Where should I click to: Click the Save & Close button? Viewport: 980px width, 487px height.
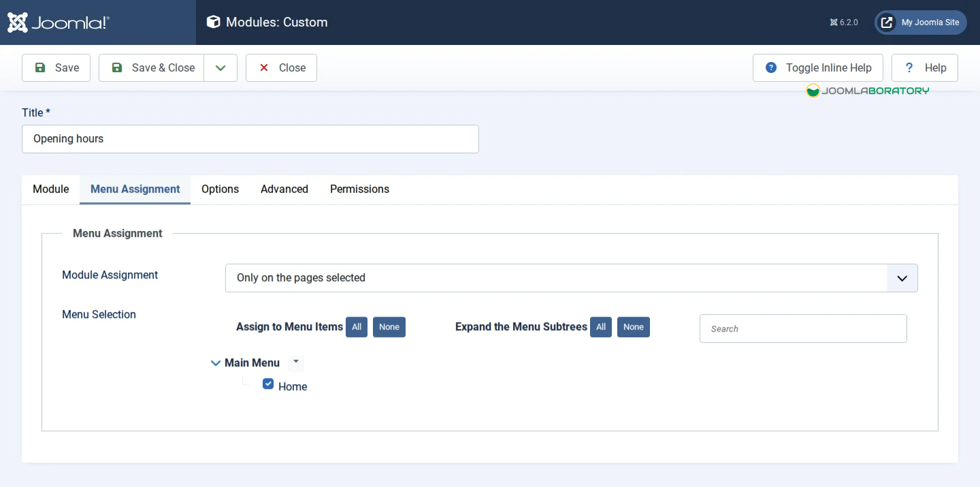(x=152, y=68)
